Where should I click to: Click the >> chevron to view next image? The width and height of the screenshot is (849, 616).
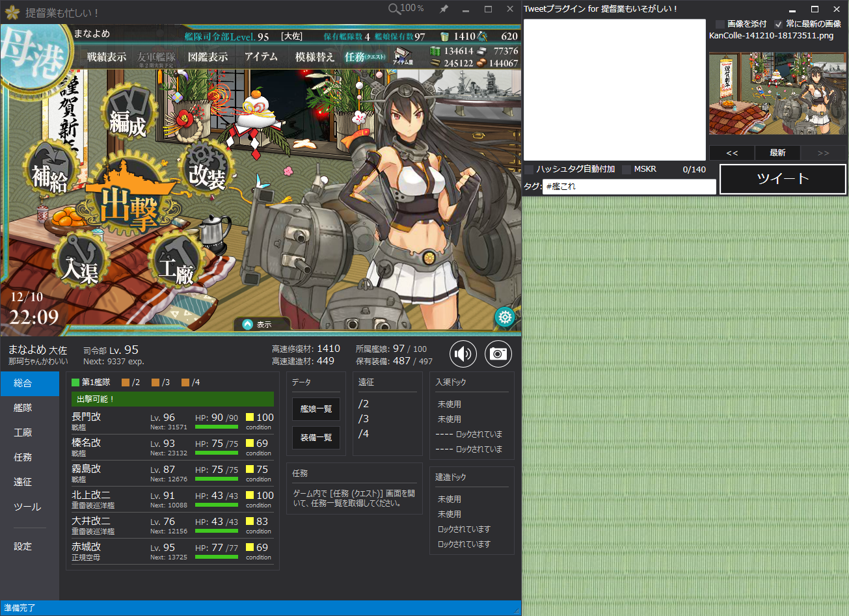[824, 153]
